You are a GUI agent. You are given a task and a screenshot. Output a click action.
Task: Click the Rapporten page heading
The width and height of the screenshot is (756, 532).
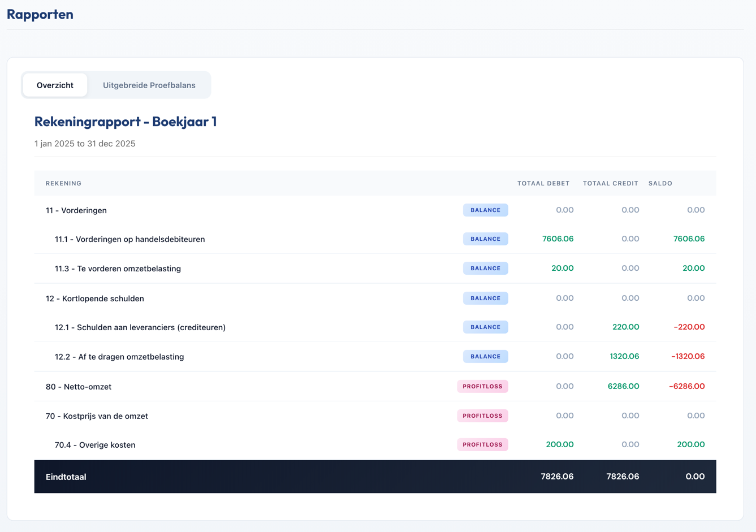(x=40, y=14)
